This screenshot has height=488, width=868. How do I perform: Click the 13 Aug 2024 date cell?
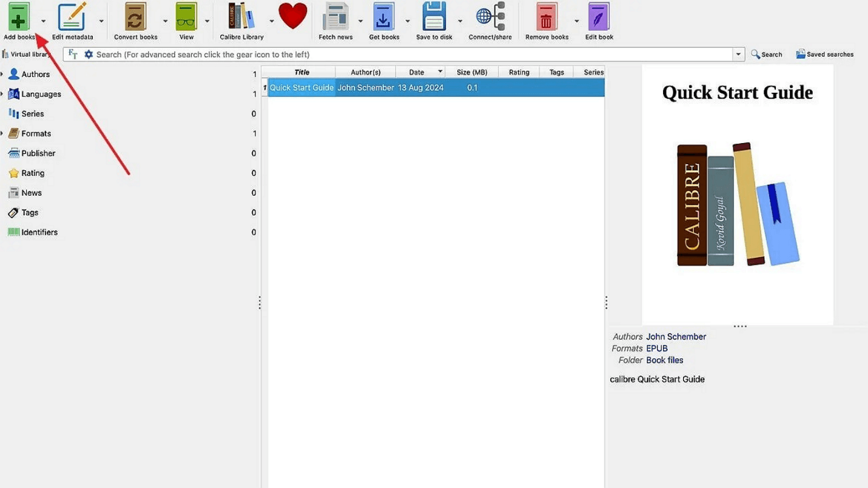pos(420,87)
